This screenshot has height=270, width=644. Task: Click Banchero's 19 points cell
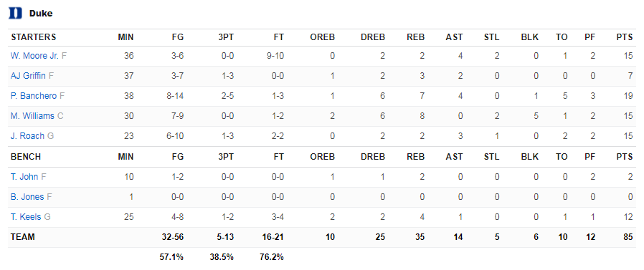(628, 96)
